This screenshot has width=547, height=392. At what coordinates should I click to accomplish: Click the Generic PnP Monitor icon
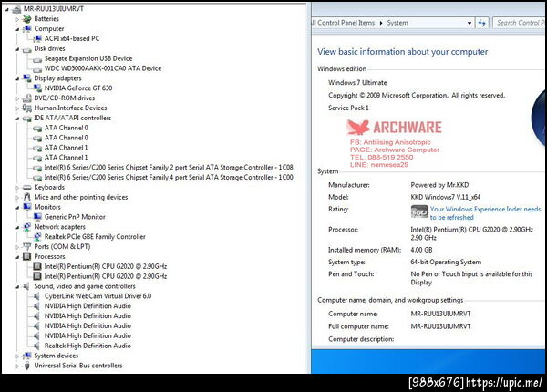[37, 217]
